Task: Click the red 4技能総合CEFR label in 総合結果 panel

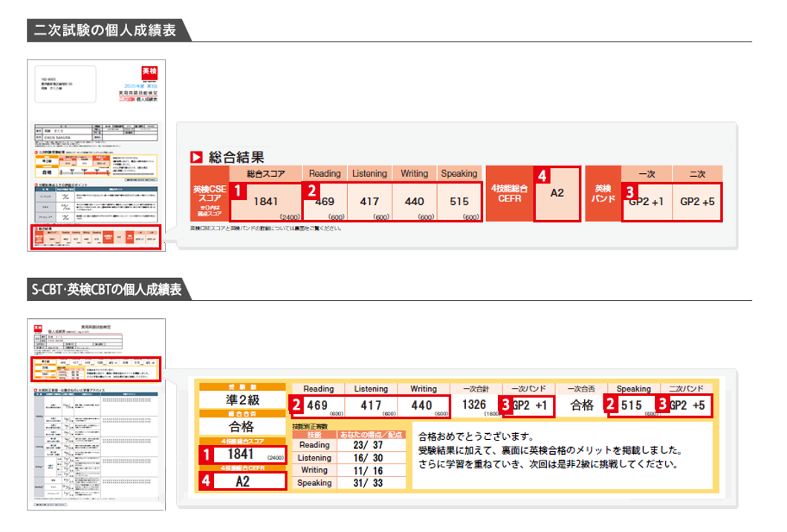Action: [510, 194]
